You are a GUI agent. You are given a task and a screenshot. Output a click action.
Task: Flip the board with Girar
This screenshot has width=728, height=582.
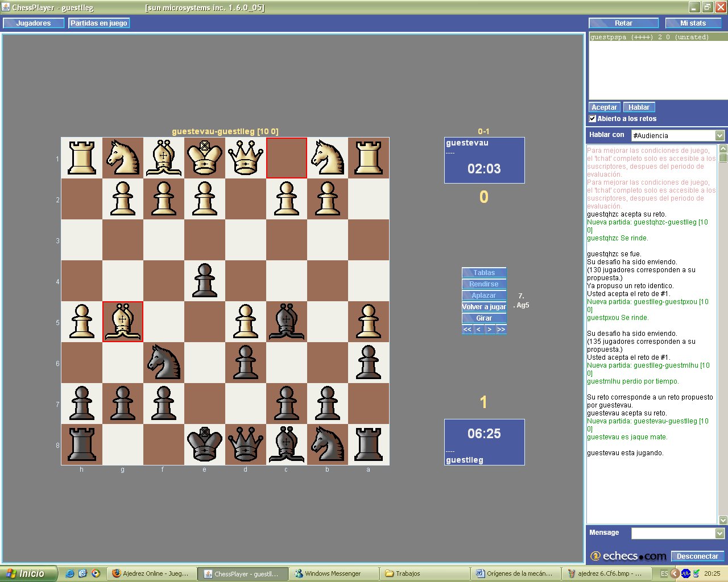484,318
